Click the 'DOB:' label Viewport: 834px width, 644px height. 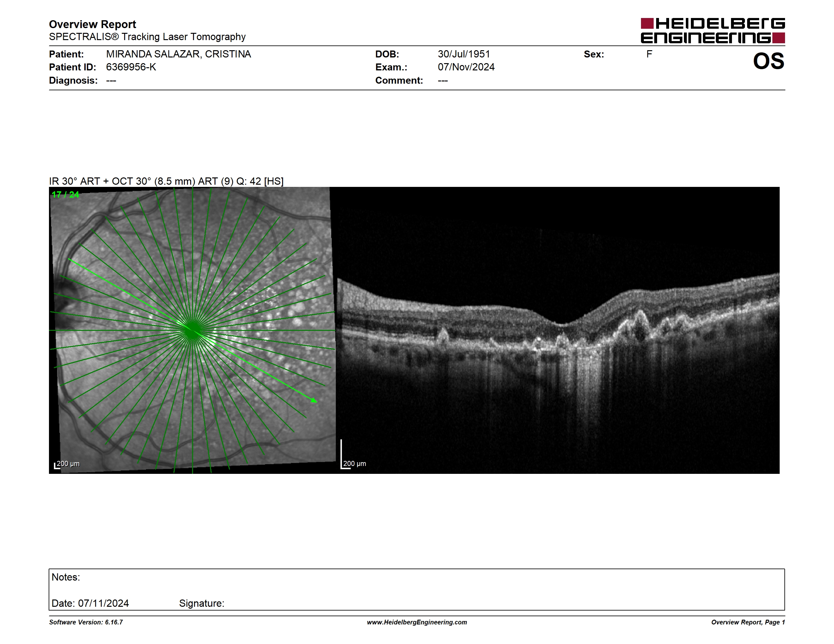(387, 54)
